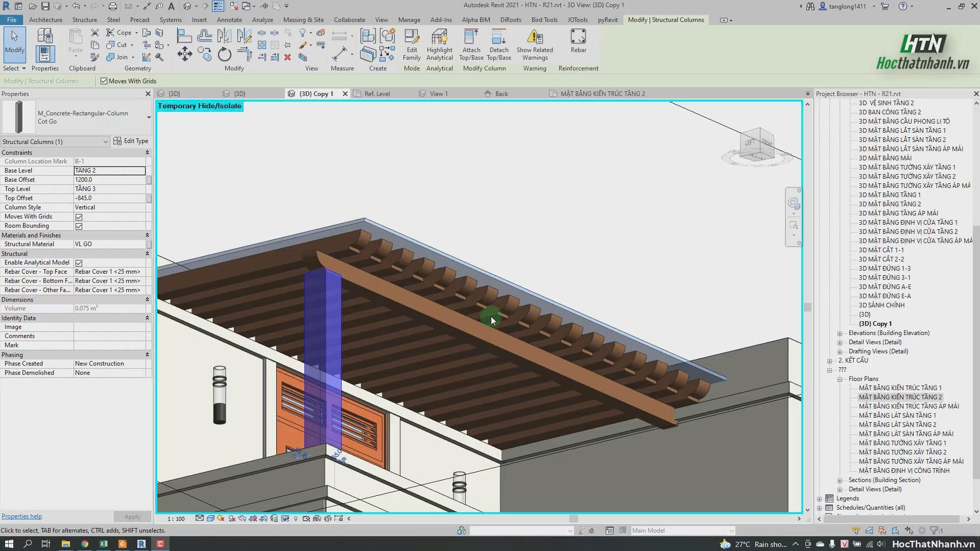980x551 pixels.
Task: Click the Edit Type button
Action: [131, 141]
